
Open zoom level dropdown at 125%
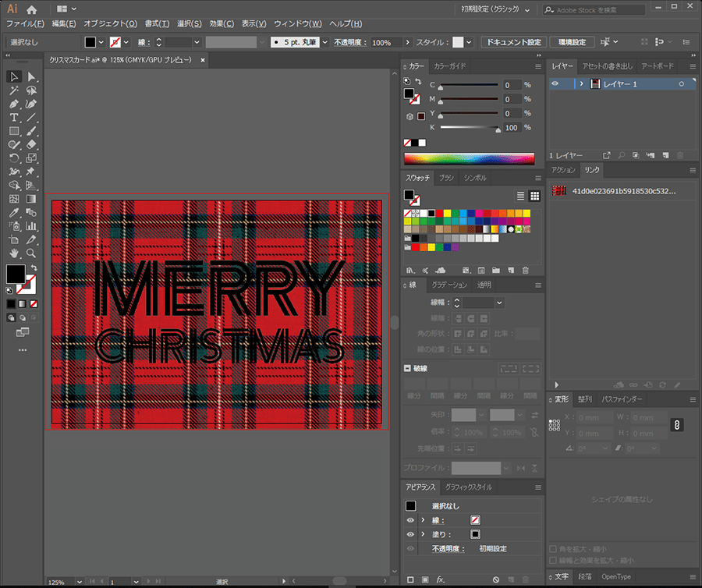pyautogui.click(x=80, y=582)
